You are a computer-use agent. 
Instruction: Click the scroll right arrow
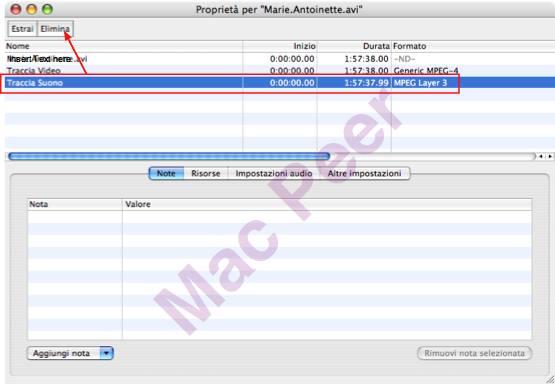click(550, 156)
